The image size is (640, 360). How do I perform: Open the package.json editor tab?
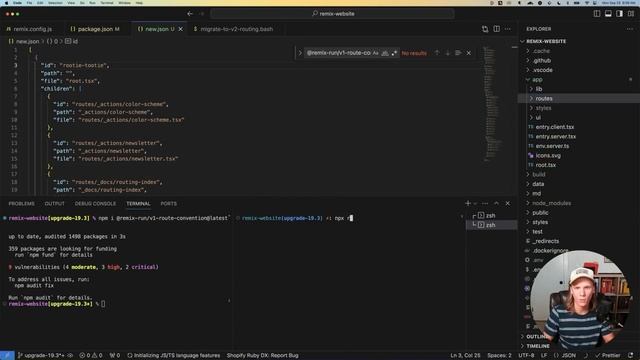tap(95, 29)
